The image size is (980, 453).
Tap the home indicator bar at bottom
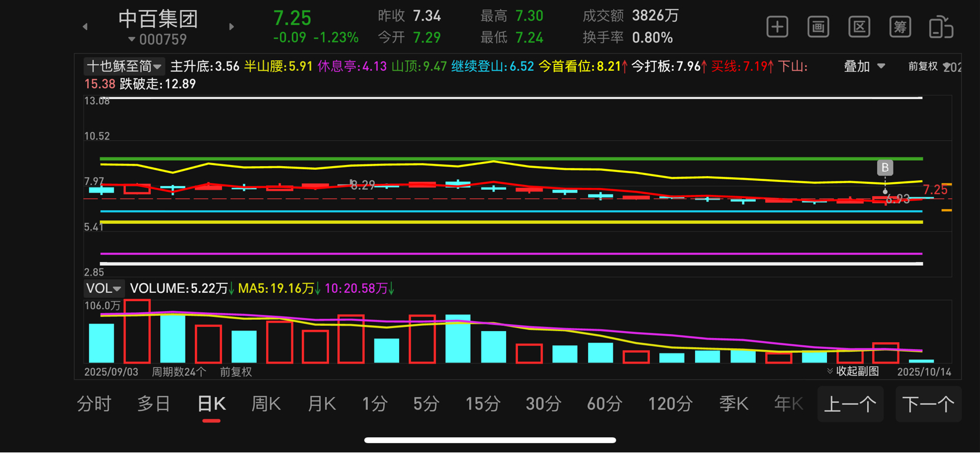tap(490, 440)
